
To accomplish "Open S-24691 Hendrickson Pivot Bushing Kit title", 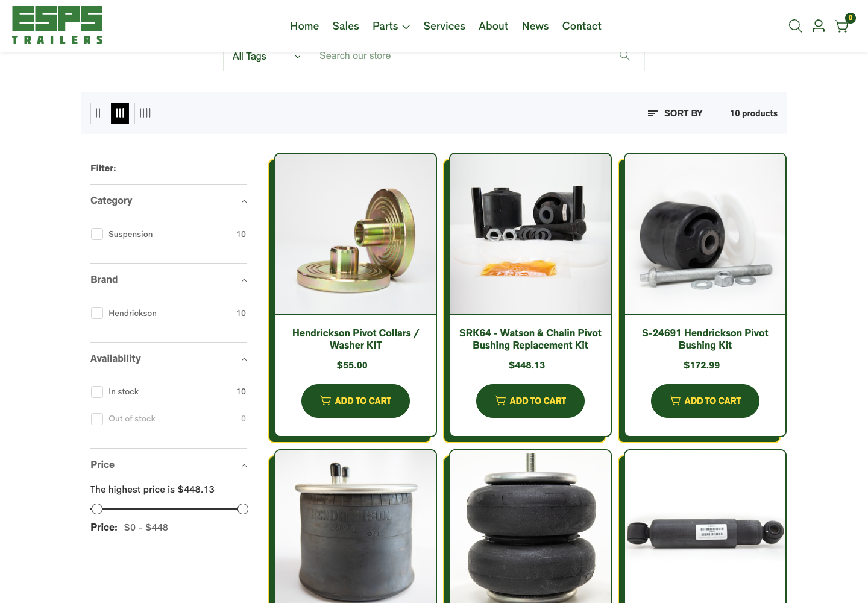I will point(705,339).
